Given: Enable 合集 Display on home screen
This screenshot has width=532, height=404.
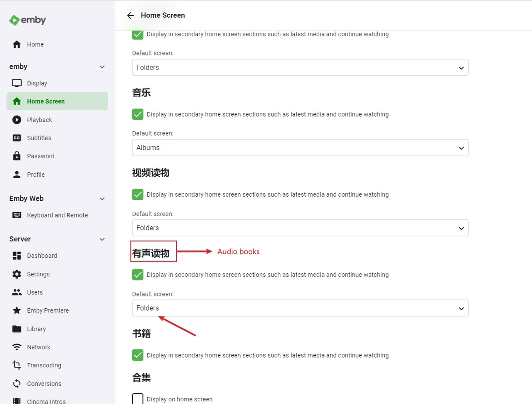Looking at the screenshot, I should coord(138,399).
